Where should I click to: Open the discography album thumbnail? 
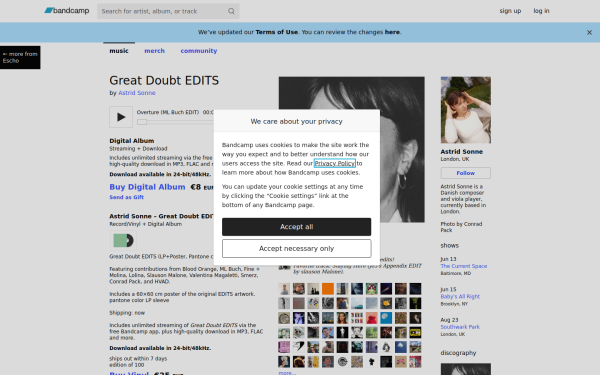466,369
